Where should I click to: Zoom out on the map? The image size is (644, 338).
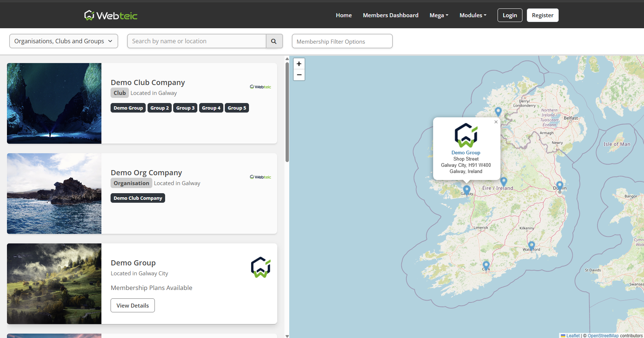299,75
